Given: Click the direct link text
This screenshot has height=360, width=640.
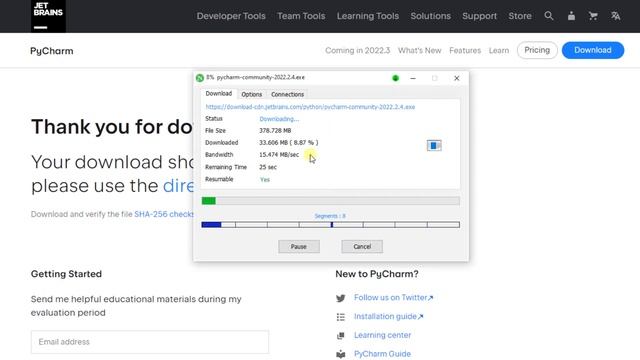Looking at the screenshot, I should pyautogui.click(x=178, y=186).
